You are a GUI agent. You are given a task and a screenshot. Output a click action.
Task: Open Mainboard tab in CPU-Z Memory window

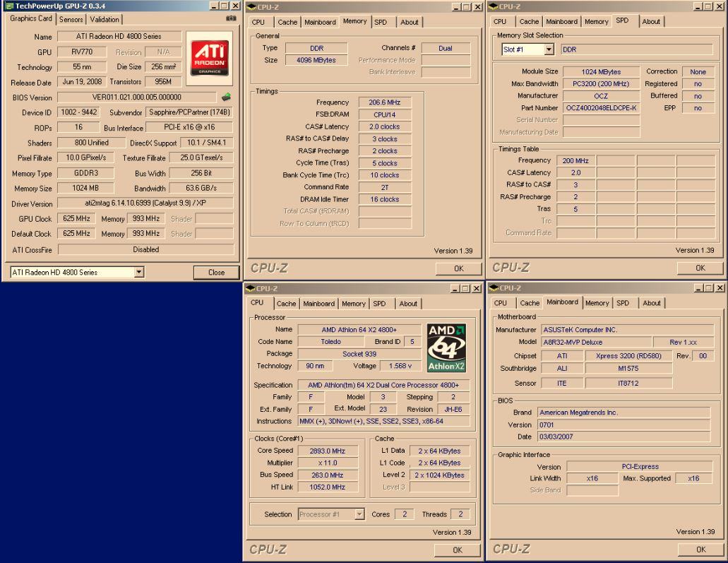(x=320, y=23)
